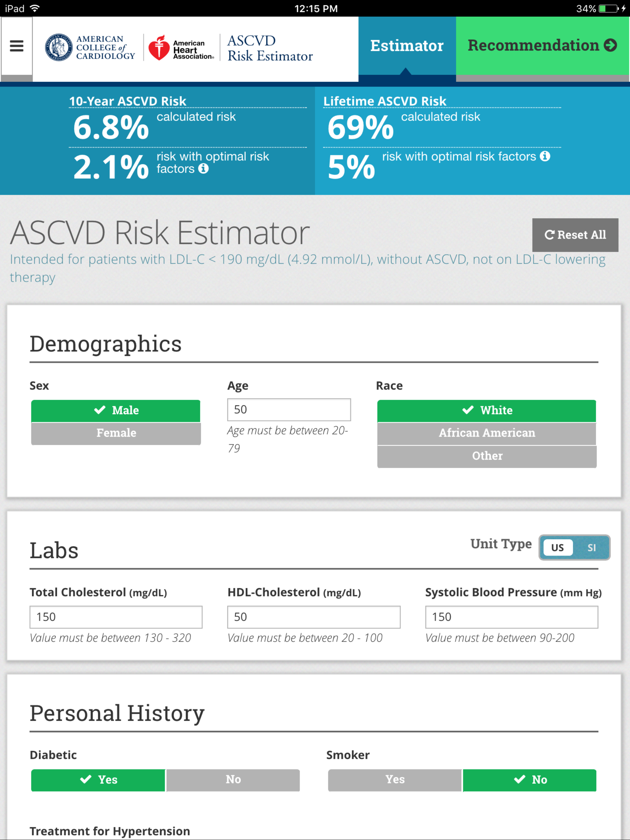Edit the HDL-Cholesterol field

click(313, 617)
